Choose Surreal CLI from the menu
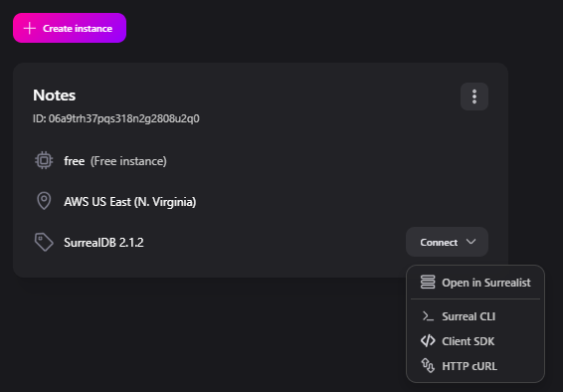The image size is (563, 392). (x=475, y=316)
